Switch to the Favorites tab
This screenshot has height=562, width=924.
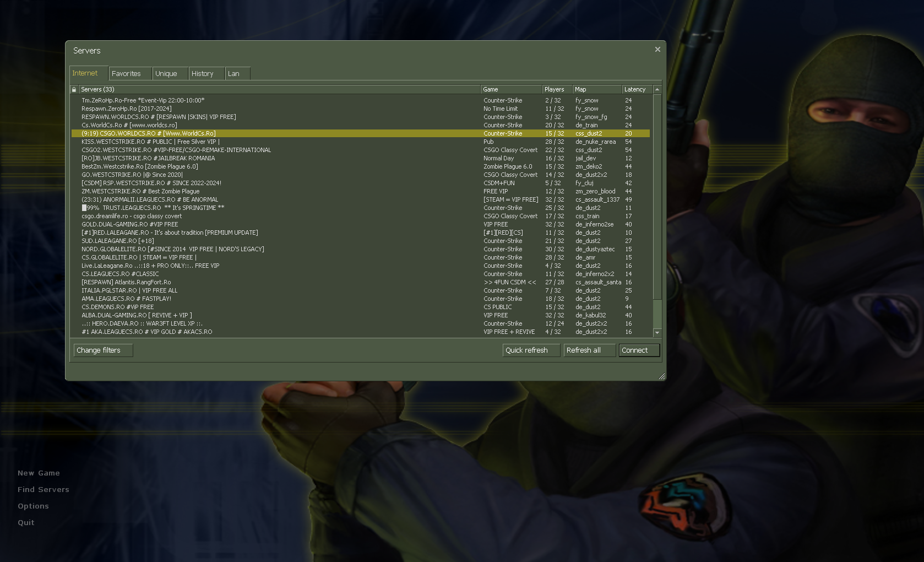126,74
